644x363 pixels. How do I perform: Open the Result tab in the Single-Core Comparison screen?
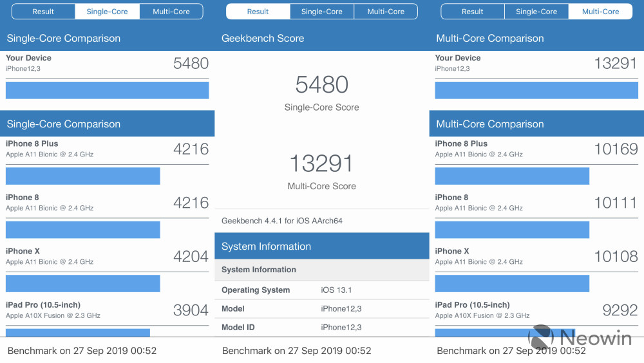point(43,12)
